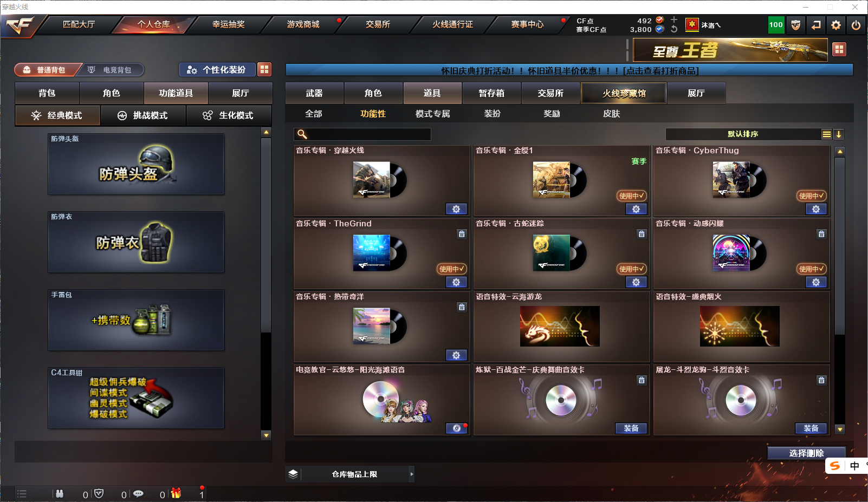The height and width of the screenshot is (502, 868).
Task: Delete 炼狱-百战金芒 sound card with trash icon
Action: tap(642, 380)
